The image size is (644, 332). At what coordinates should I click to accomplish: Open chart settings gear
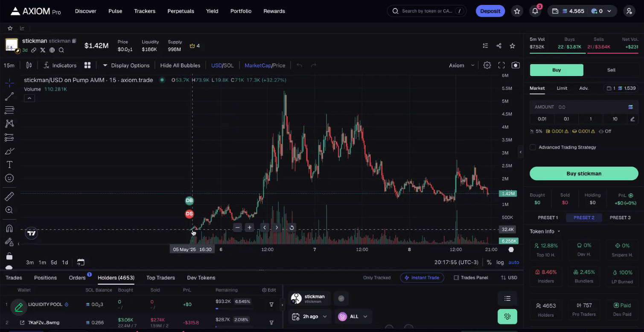[x=487, y=65]
